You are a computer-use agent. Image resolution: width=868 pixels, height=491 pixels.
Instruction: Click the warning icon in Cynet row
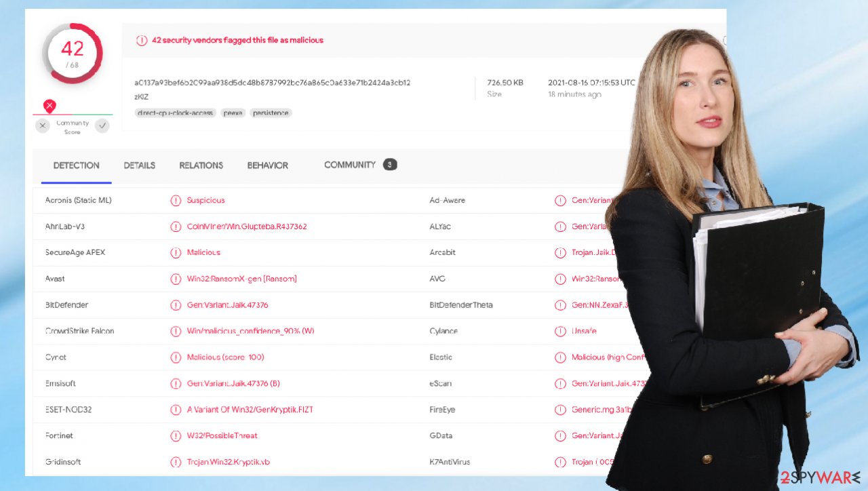pyautogui.click(x=176, y=357)
